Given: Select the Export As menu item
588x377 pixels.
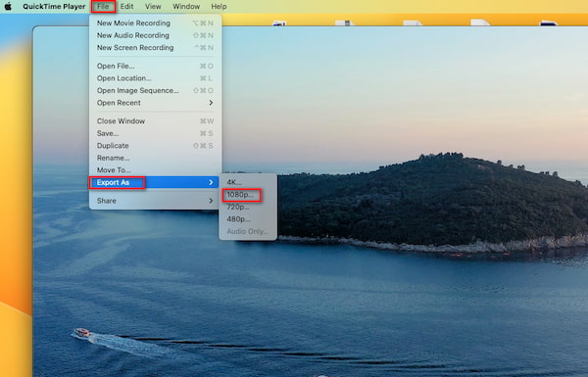Looking at the screenshot, I should click(155, 182).
